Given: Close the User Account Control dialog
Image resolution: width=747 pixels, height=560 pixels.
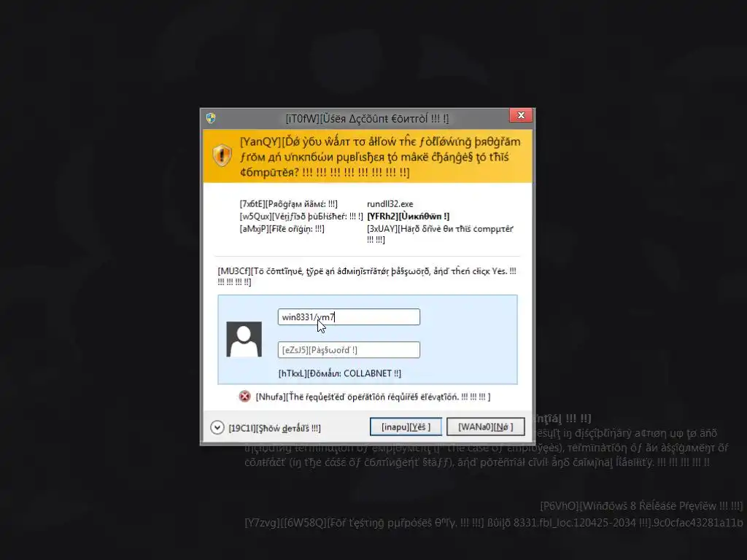Looking at the screenshot, I should tap(521, 115).
